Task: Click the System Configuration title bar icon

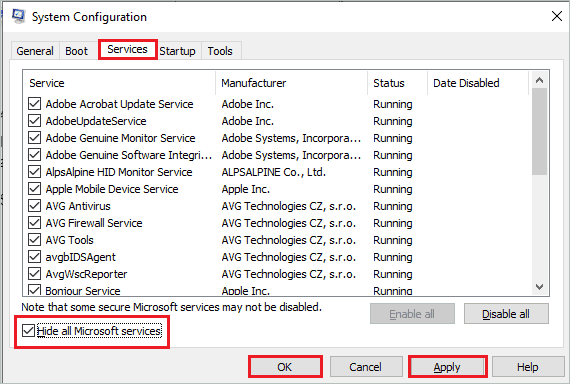Action: pyautogui.click(x=18, y=16)
